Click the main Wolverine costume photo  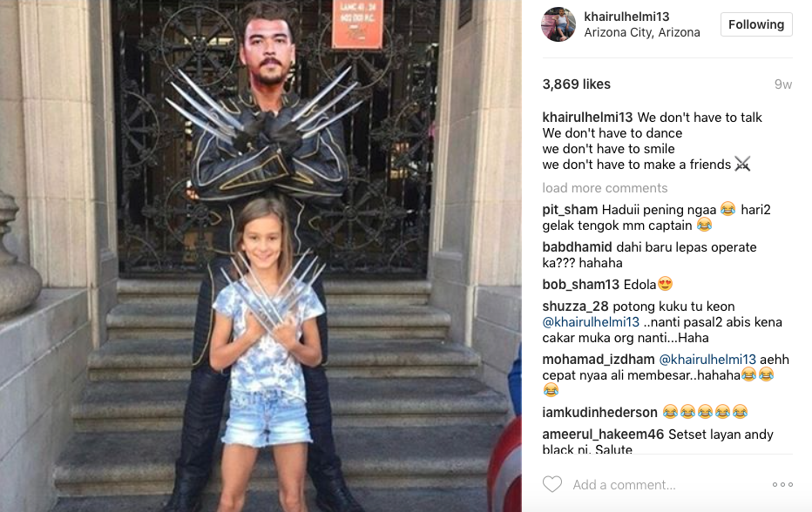click(261, 256)
